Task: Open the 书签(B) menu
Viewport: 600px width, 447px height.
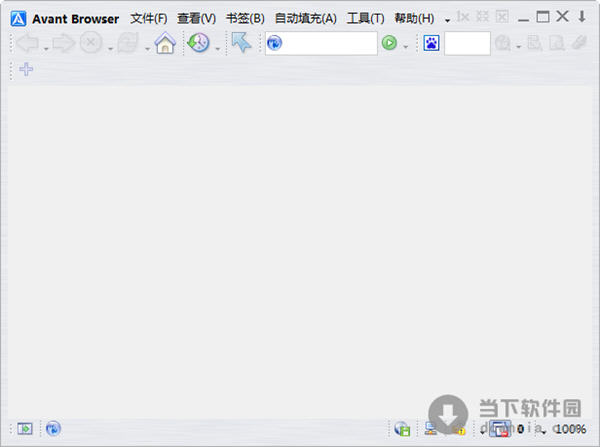Action: 245,18
